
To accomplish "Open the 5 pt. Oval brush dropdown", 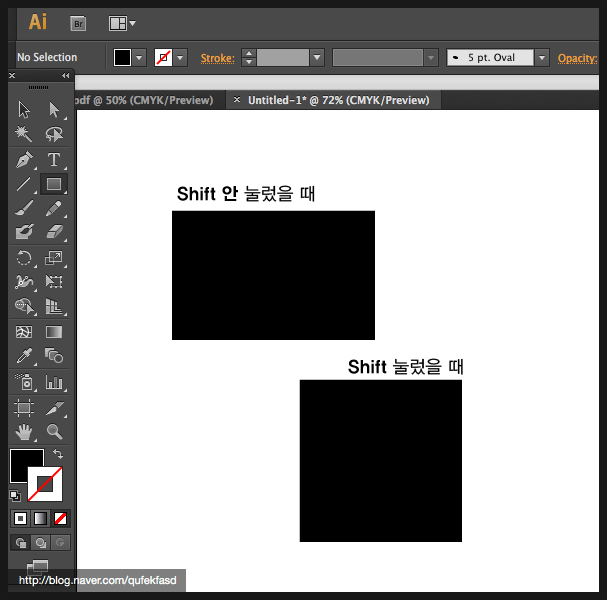I will click(542, 58).
